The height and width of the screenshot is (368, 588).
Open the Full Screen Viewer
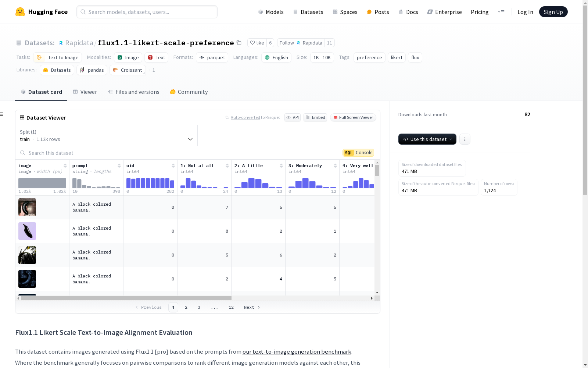[353, 117]
